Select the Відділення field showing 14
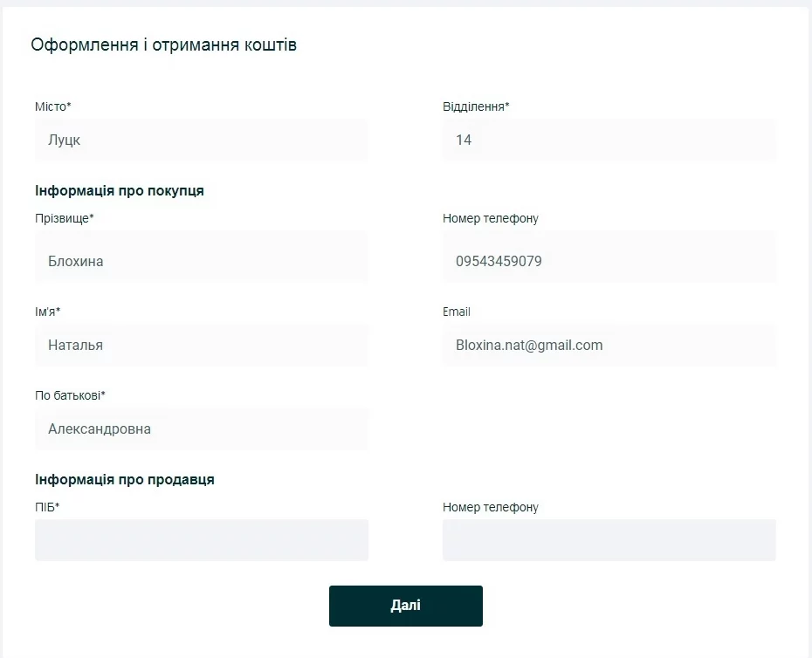Viewport: 812px width, 658px height. click(609, 140)
